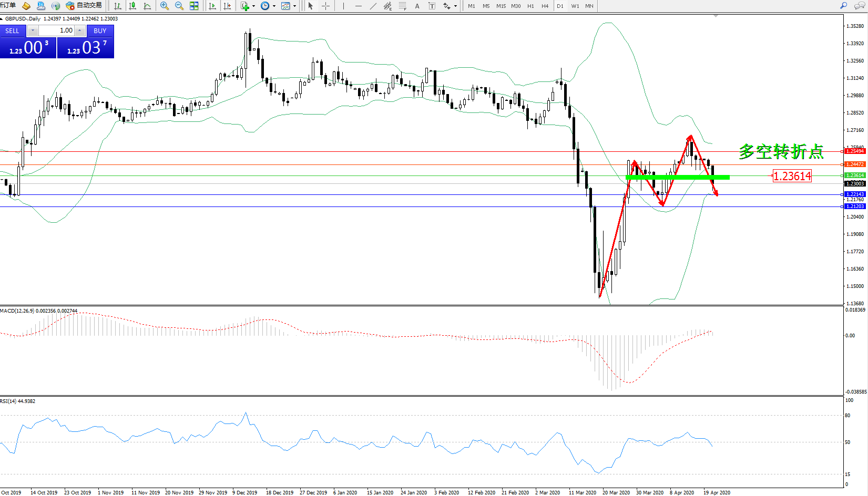
Task: Zoom out of the chart
Action: click(179, 6)
